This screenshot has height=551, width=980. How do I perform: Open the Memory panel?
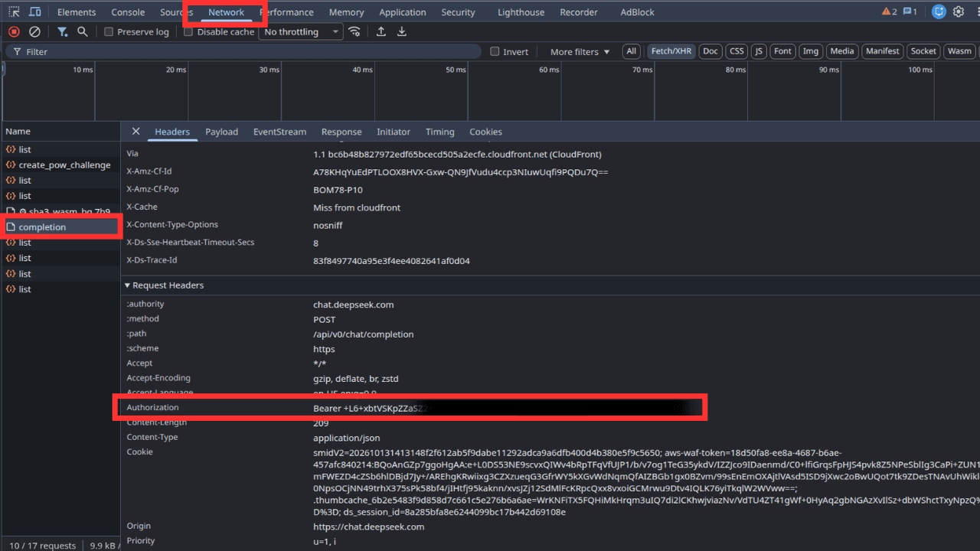(346, 12)
